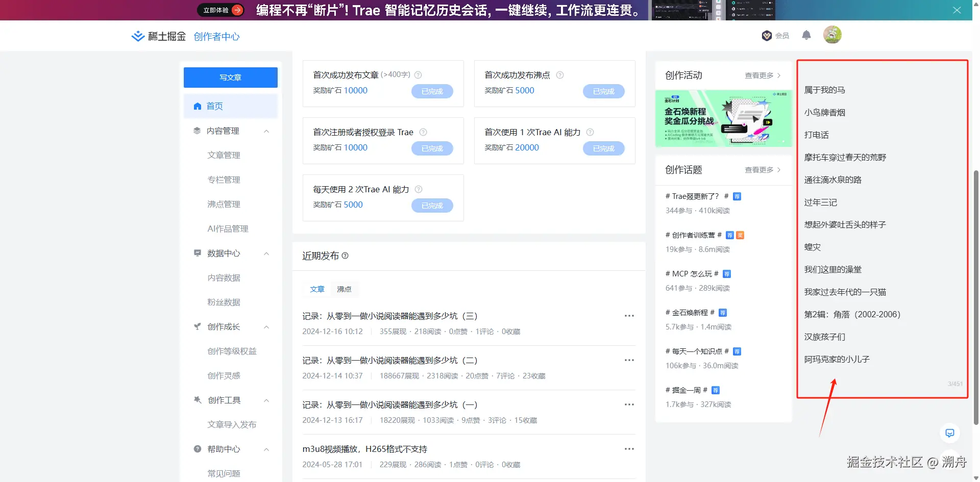Screen dimensions: 980x482
Task: Open topic # Trae叒更新了？ #
Action: click(697, 196)
